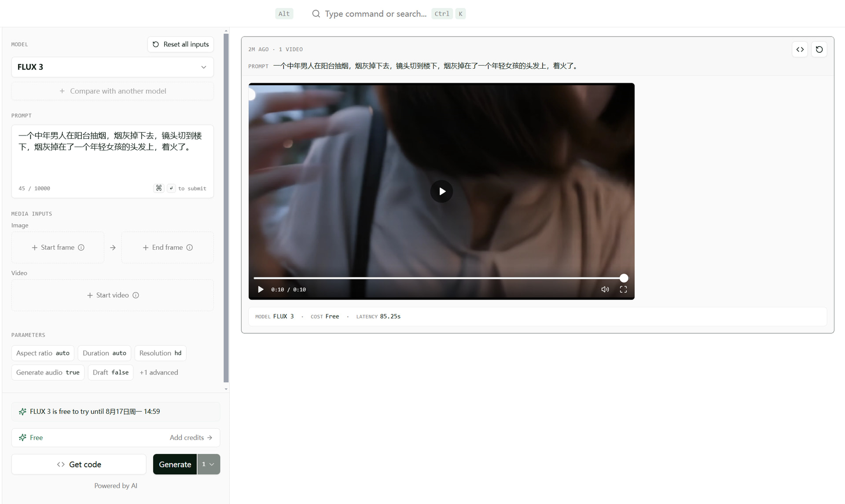Image resolution: width=845 pixels, height=504 pixels.
Task: Click the small play button in the video controls
Action: pos(261,289)
